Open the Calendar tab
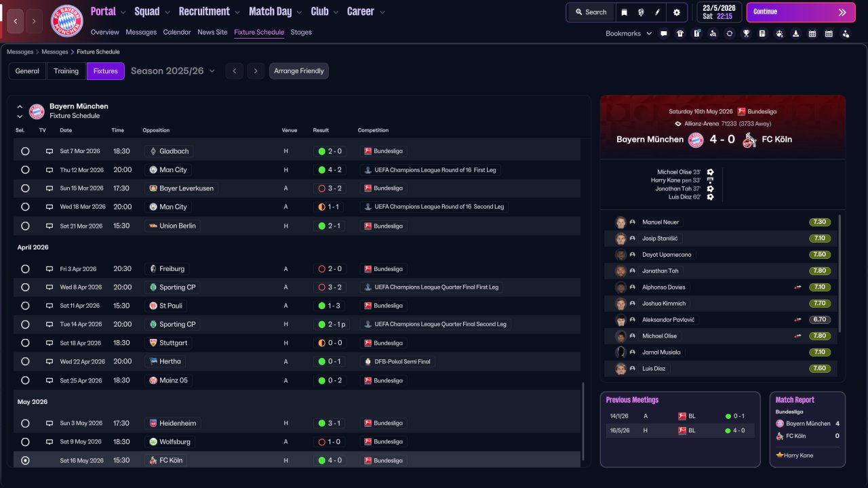Image resolution: width=868 pixels, height=488 pixels. 177,32
